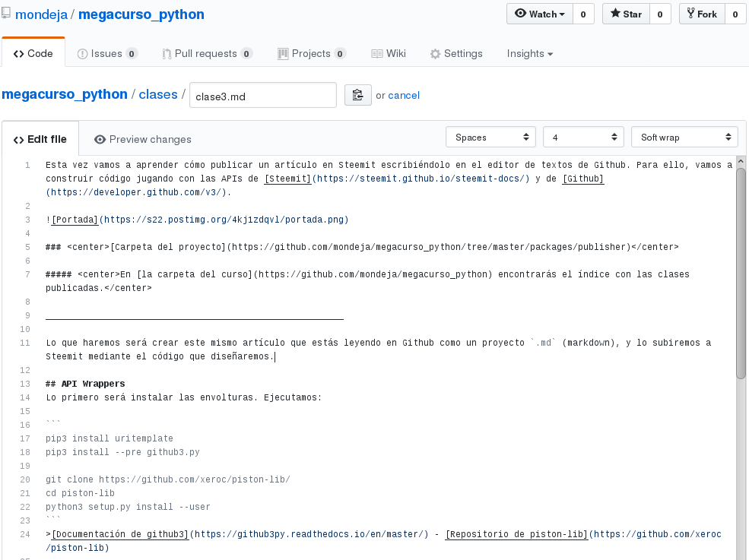Click the cancel link to discard edits

coord(404,95)
